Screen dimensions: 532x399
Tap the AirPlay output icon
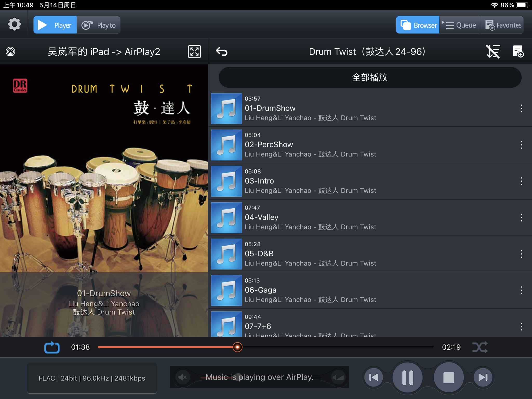10,51
